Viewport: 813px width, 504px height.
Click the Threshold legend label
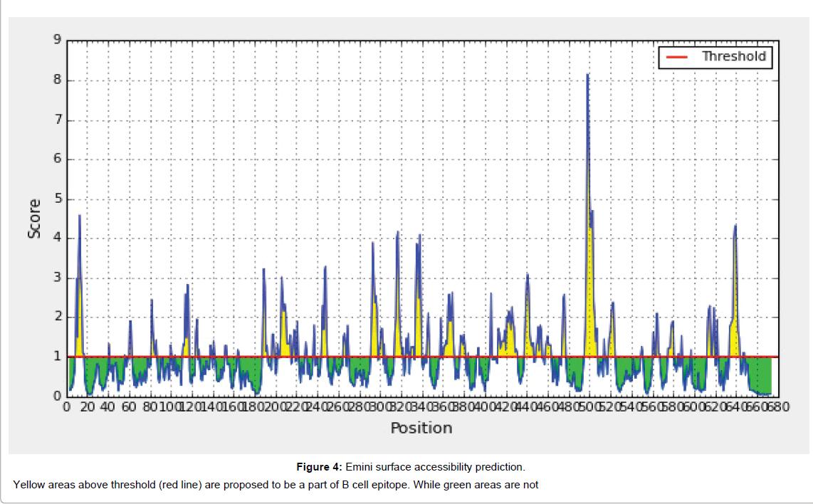point(733,56)
